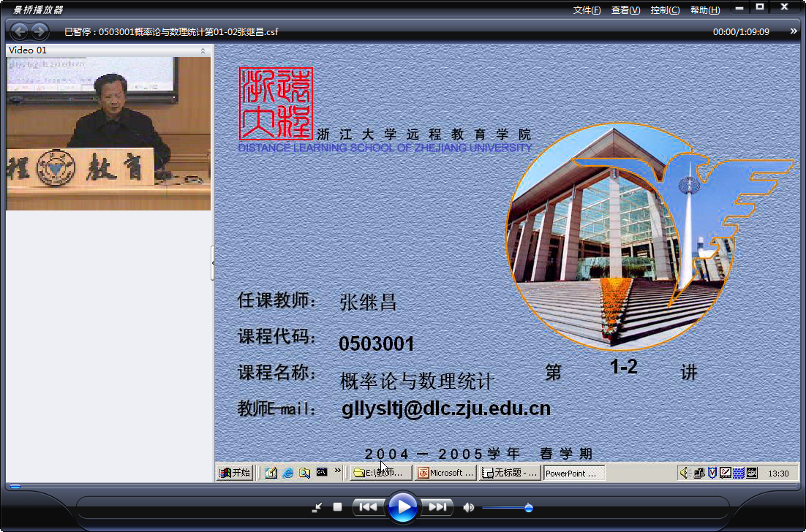This screenshot has height=532, width=806.
Task: Click the email gllysltj@dlc.zju.edu.cn on slide
Action: 446,408
